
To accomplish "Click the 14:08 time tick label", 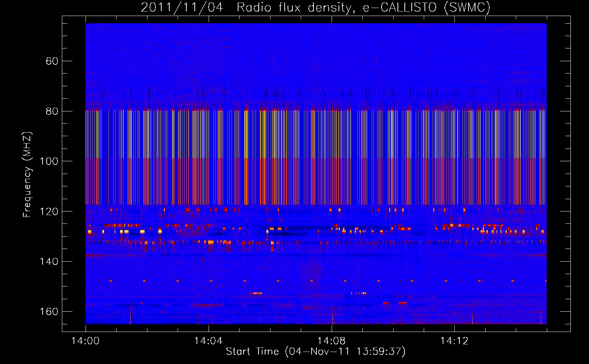I will 331,341.
